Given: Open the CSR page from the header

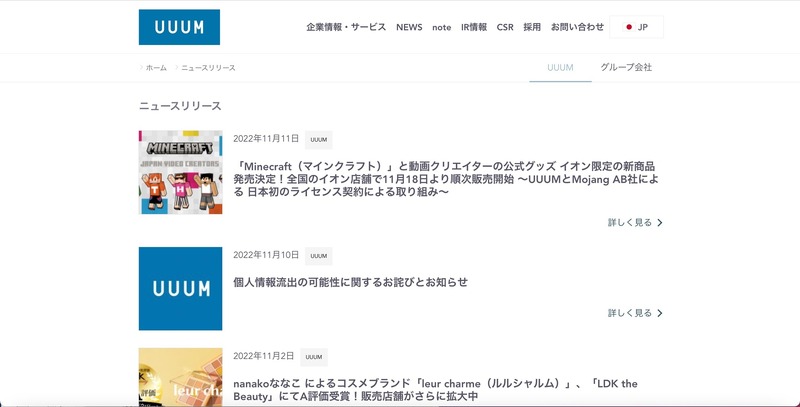Looking at the screenshot, I should [x=505, y=27].
